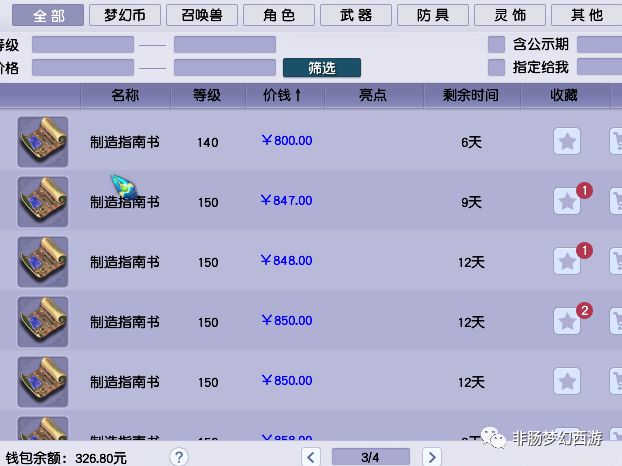Click the 6天 remaining time cell
622x466 pixels.
[471, 142]
